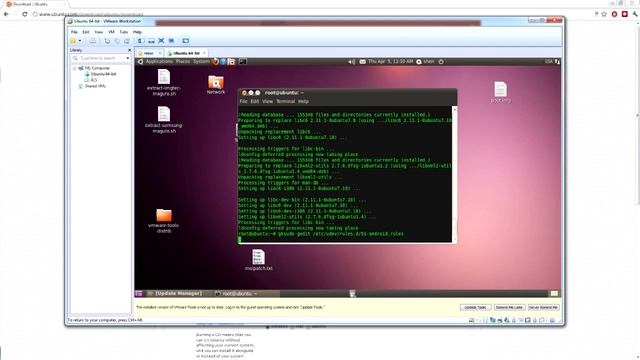The width and height of the screenshot is (640, 360).
Task: Reload the page in the Chrome browser
Action: [x=24, y=14]
